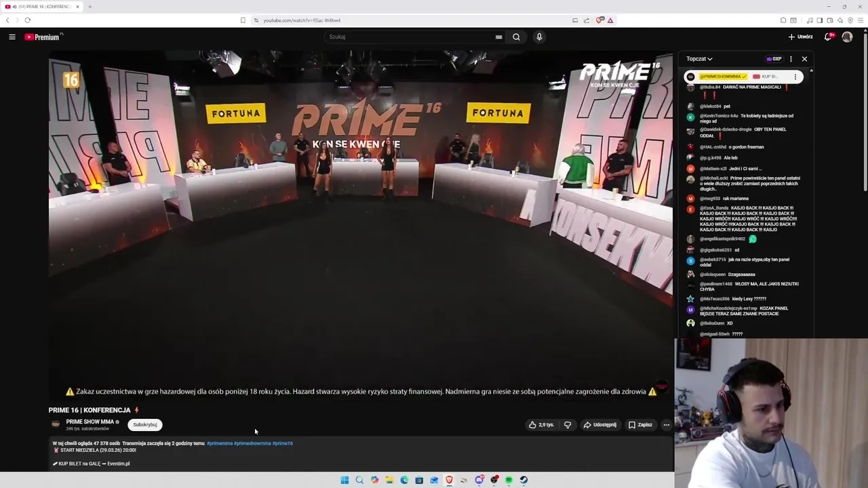Open the 0XP crown points badge
This screenshot has height=488, width=868.
pyautogui.click(x=774, y=59)
